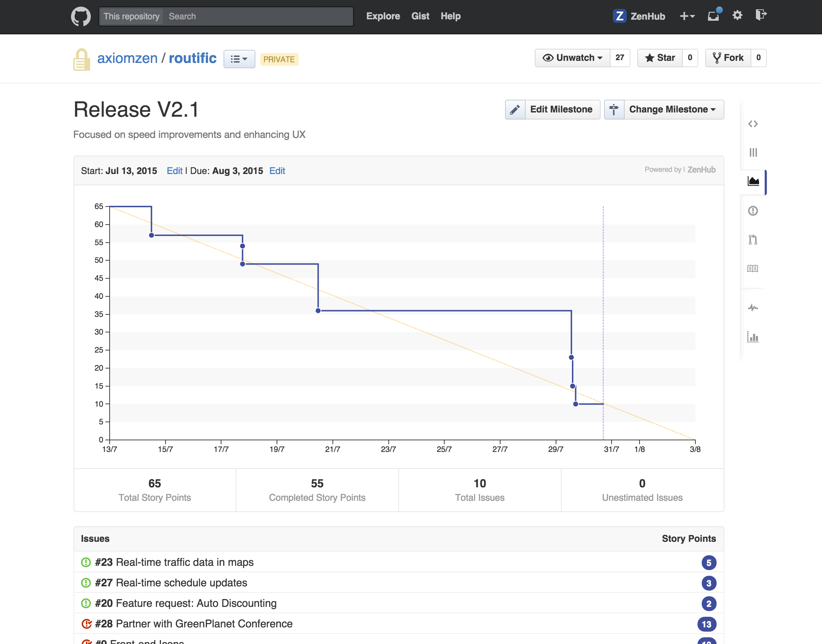The image size is (822, 644).
Task: Open notifications inbox icon
Action: coord(713,16)
